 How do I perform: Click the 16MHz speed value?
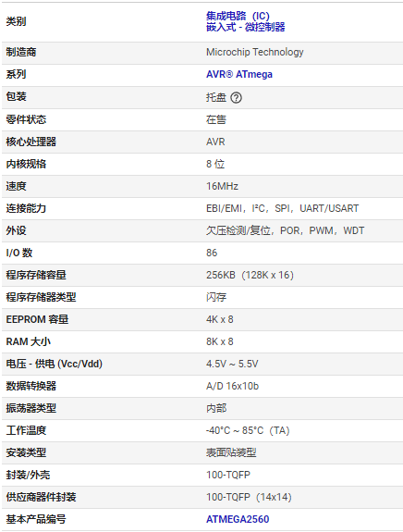click(x=222, y=186)
